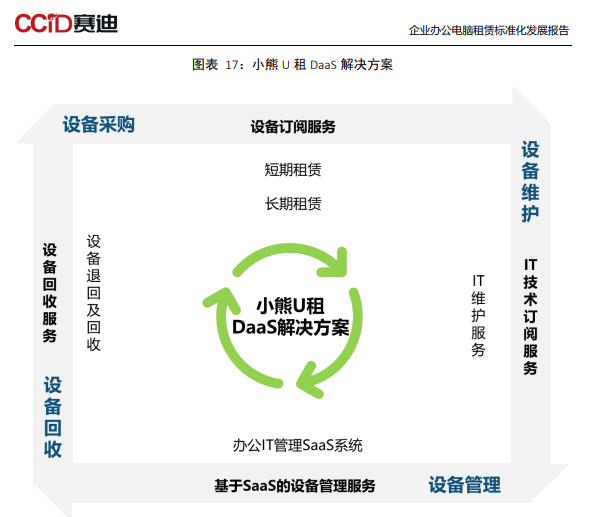
Task: Click the center text DaaS解决方案
Action: pos(291,327)
